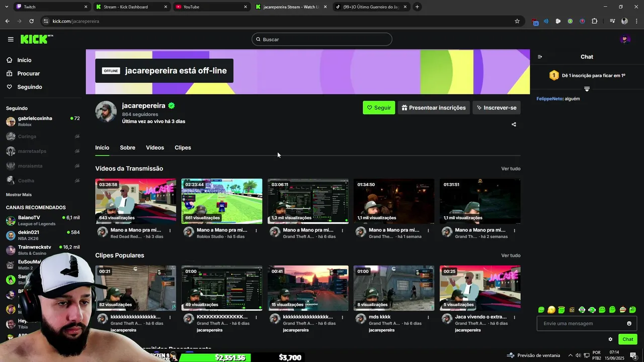Play the 00:25 JACARÉ clip thumbnail
Viewport: 644px width, 362px height.
[x=480, y=288]
